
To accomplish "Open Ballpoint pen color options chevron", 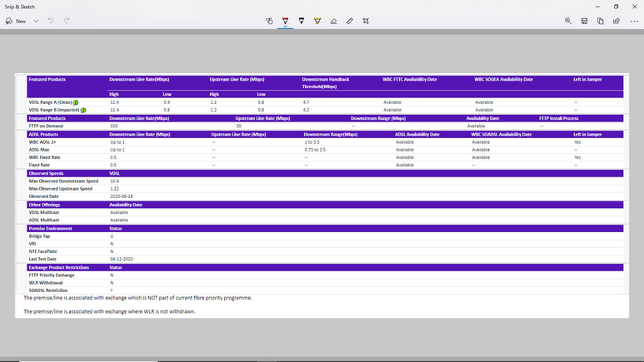I will point(285,27).
